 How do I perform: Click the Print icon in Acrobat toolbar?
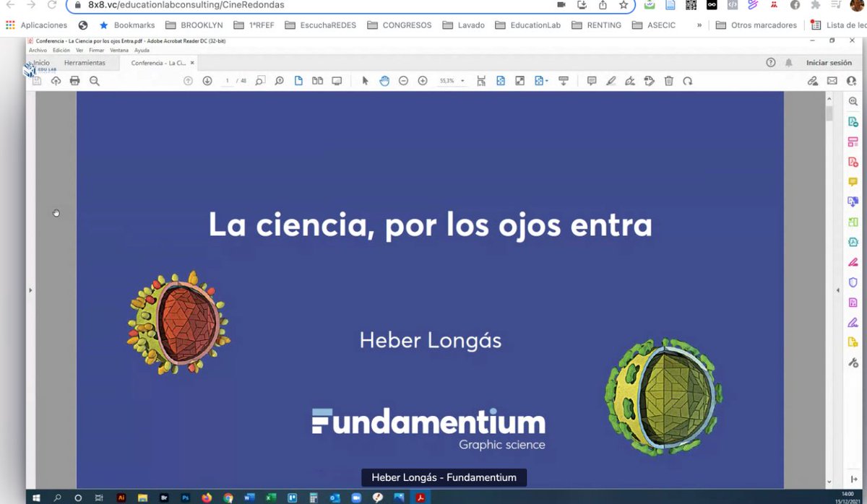click(x=74, y=81)
